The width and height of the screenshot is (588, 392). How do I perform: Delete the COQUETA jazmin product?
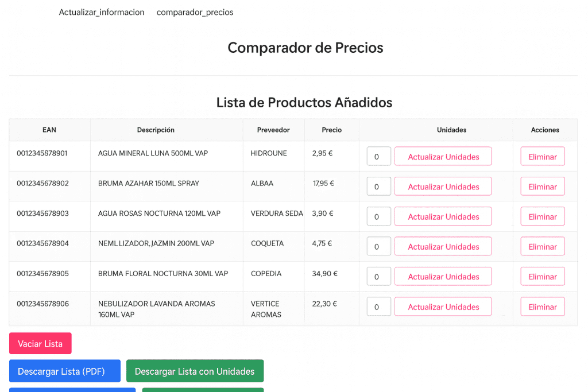[542, 247]
